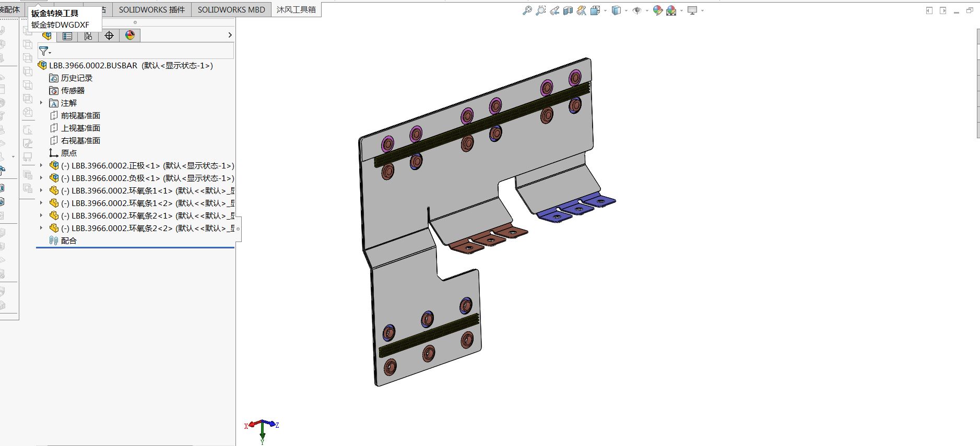Click the 历史记录 history folder icon
980x446 pixels.
(53, 78)
